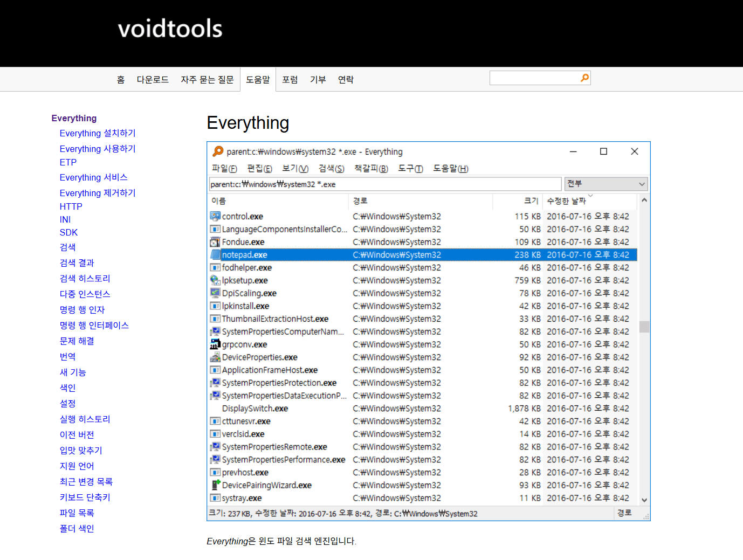Click the ApplicationFrameHost.exe file icon
The height and width of the screenshot is (560, 743).
point(215,370)
